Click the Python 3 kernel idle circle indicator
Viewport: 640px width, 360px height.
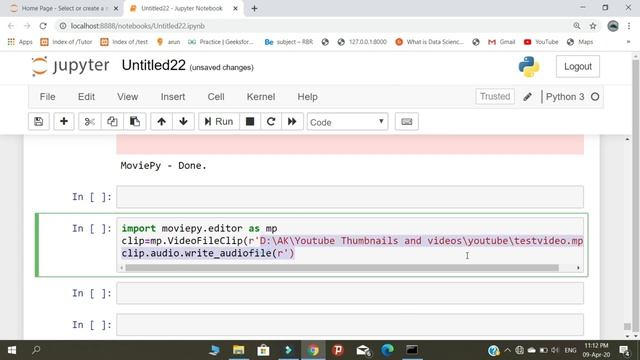[595, 97]
